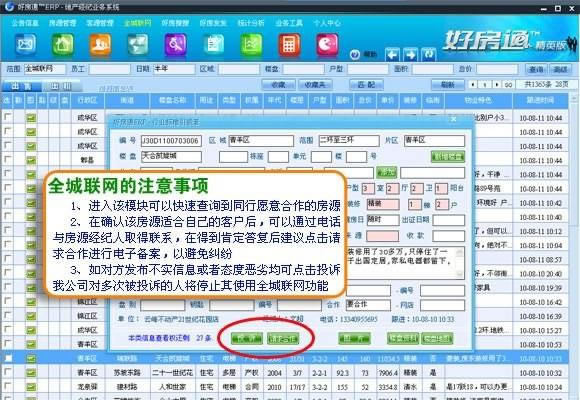Go to the previous results page arrow
The height and width of the screenshot is (400, 580).
click(x=472, y=85)
